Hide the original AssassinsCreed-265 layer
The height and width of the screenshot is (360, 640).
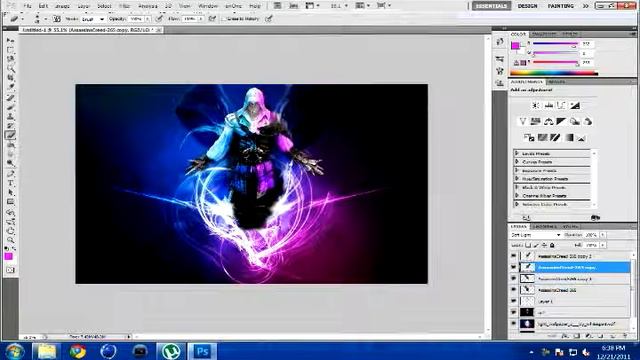click(x=513, y=289)
